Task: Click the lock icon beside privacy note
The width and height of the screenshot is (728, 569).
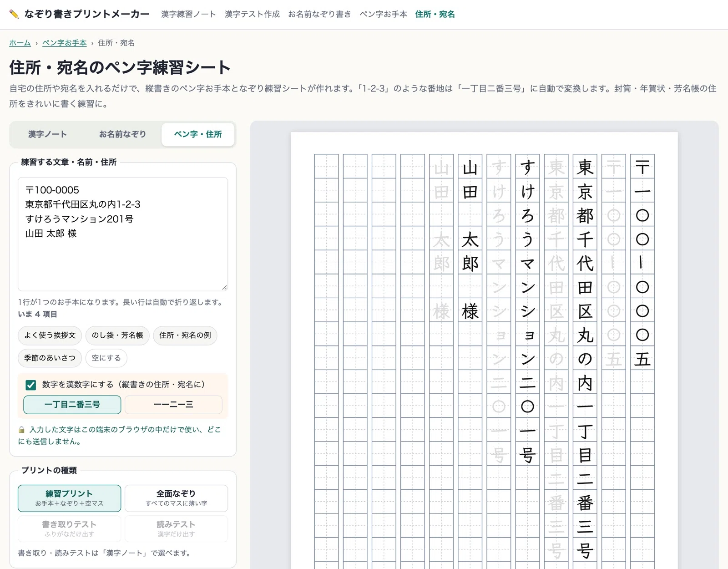Action: pos(21,430)
